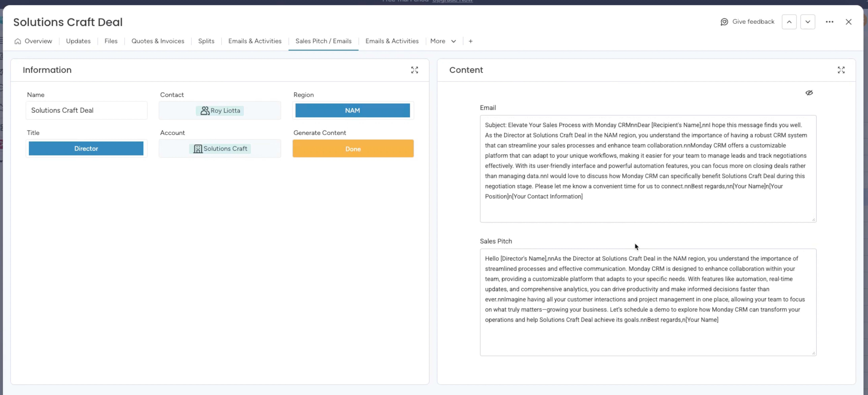The height and width of the screenshot is (395, 868).
Task: Click the Solutions Craft Deal title heading
Action: (x=68, y=22)
